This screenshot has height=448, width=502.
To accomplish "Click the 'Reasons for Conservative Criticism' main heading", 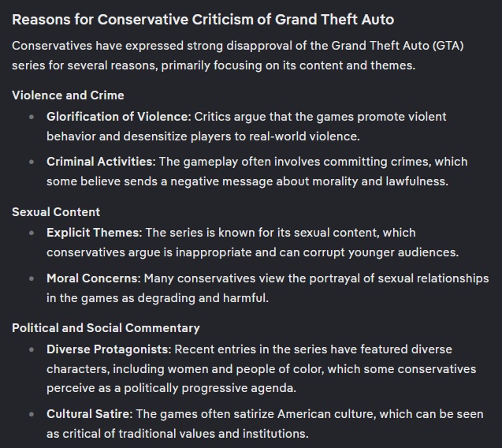I will pos(203,20).
